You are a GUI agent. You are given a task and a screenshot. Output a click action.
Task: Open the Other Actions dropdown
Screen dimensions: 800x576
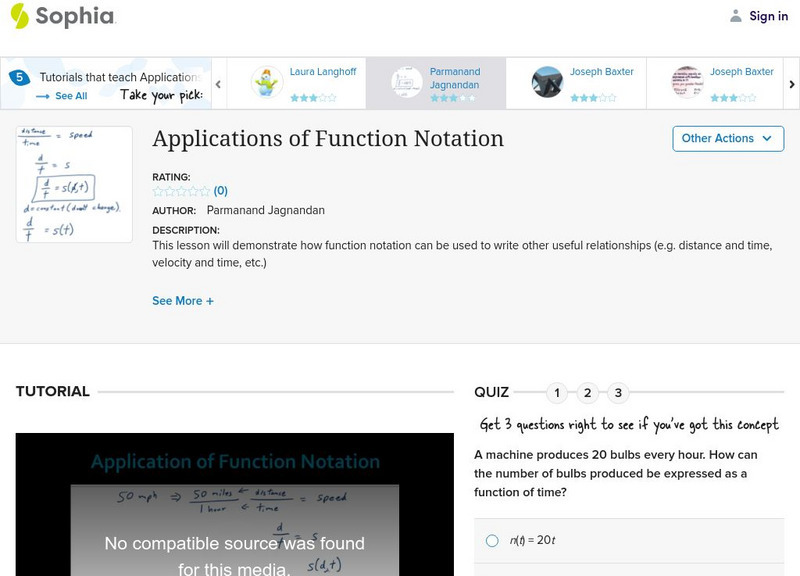(x=727, y=139)
